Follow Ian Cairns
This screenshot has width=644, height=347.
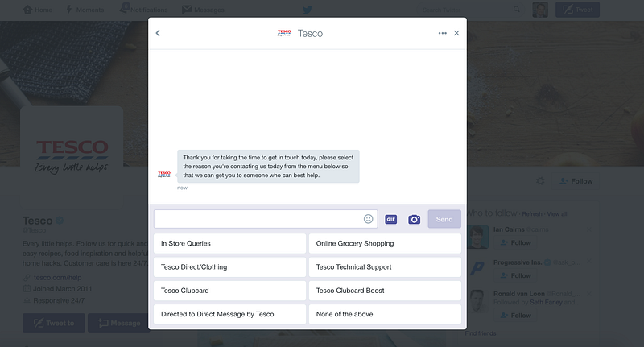click(515, 242)
